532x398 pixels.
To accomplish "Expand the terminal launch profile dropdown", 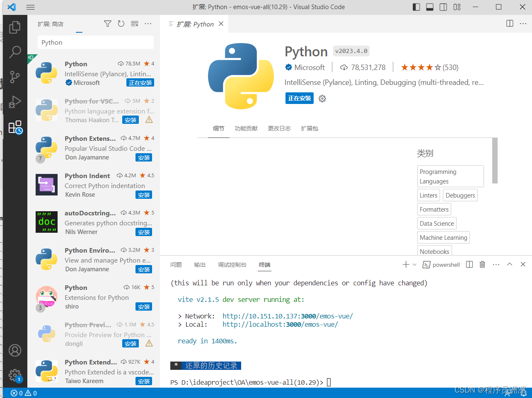I will click(414, 265).
